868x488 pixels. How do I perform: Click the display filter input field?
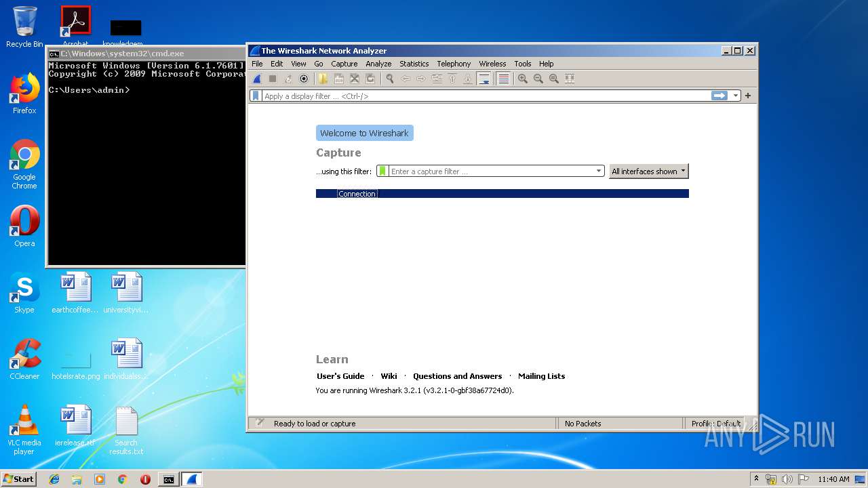pyautogui.click(x=486, y=96)
